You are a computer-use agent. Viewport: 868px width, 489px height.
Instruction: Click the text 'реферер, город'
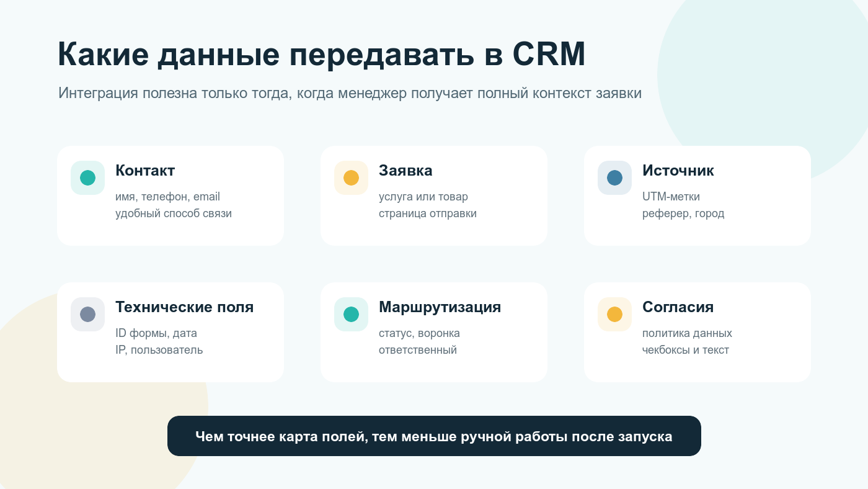click(683, 213)
